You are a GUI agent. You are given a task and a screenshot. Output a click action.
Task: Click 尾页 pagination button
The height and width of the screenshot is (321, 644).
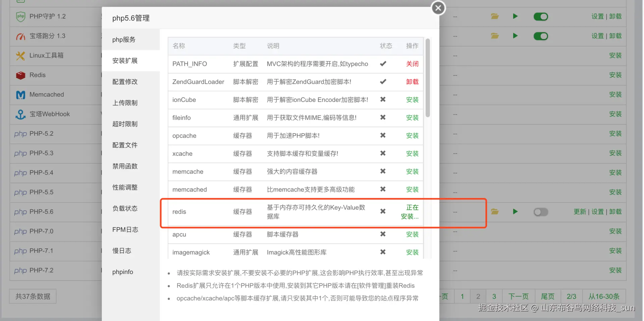548,296
